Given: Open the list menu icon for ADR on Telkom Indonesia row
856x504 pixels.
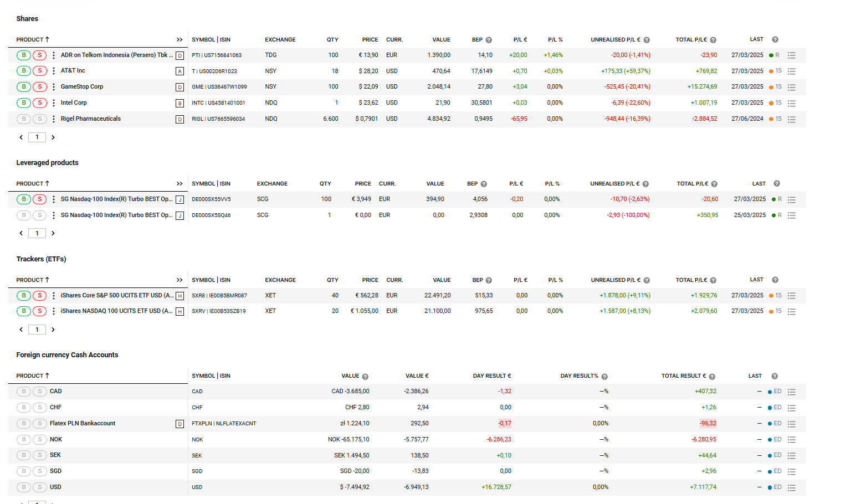Looking at the screenshot, I should (791, 55).
